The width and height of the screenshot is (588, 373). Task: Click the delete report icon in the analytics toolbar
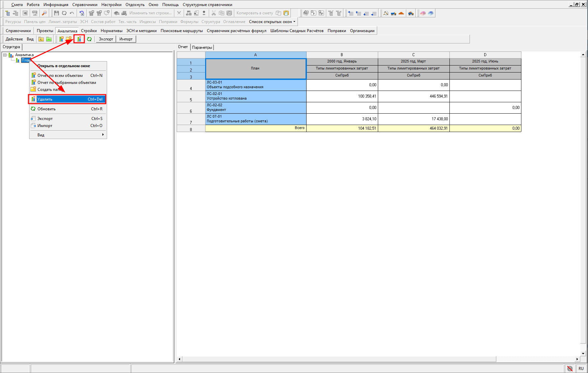[x=79, y=39]
